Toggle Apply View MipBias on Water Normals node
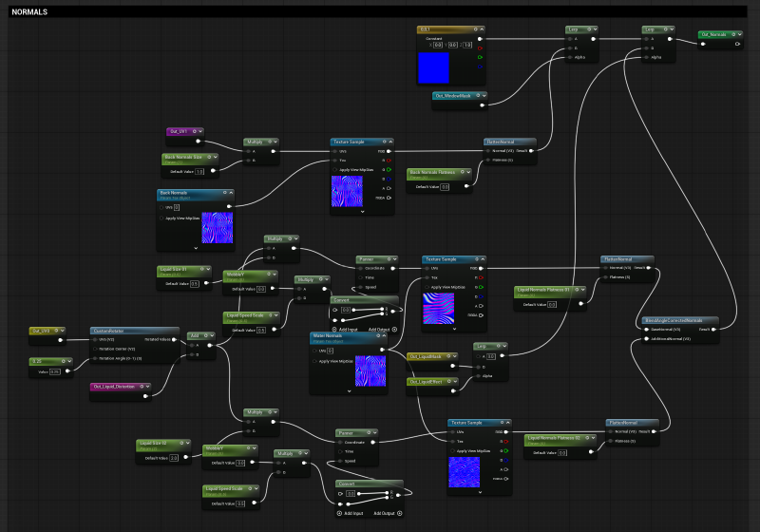The height and width of the screenshot is (532, 760). pyautogui.click(x=314, y=362)
